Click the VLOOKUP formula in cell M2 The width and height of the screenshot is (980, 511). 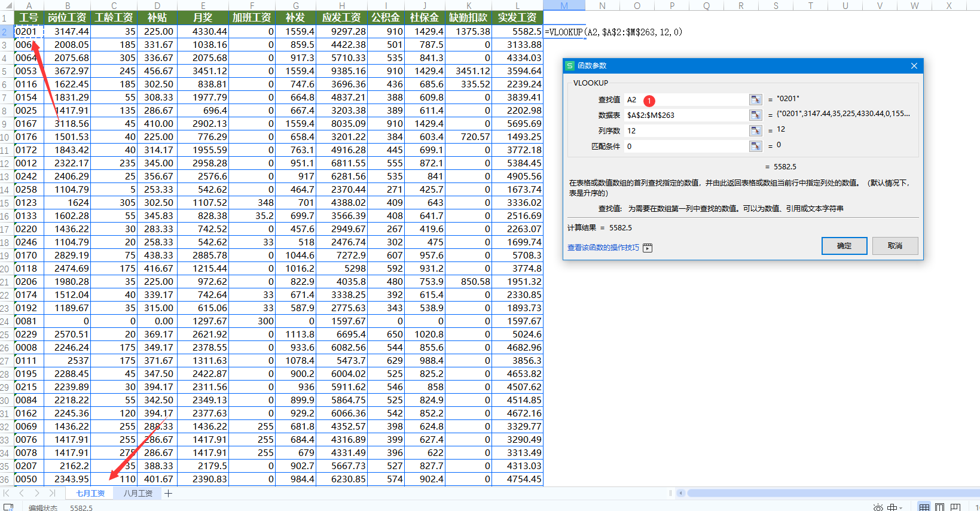[x=613, y=32]
